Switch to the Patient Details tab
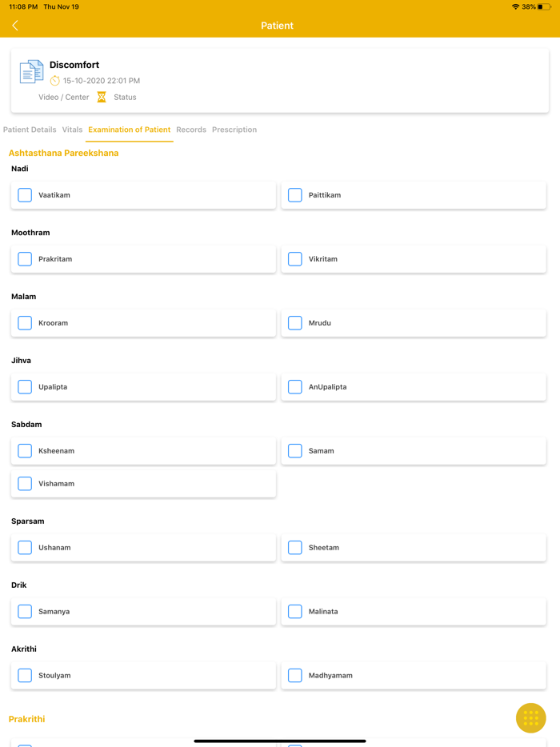560x747 pixels. tap(30, 130)
